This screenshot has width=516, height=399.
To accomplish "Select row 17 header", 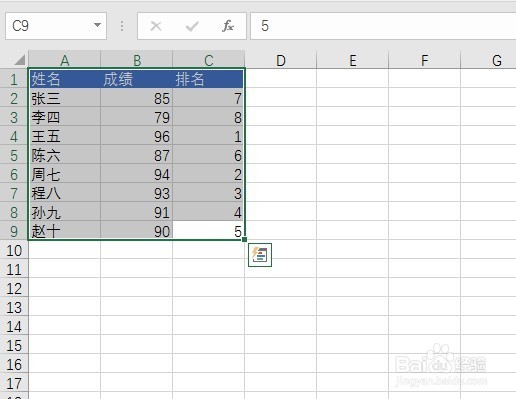I will pos(14,383).
